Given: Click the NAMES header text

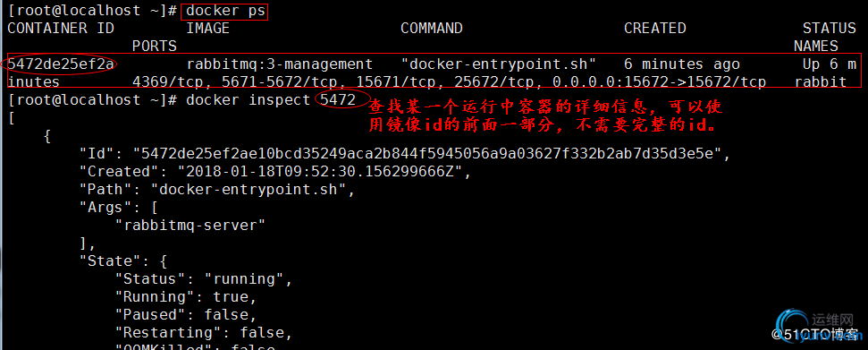Looking at the screenshot, I should pos(816,46).
